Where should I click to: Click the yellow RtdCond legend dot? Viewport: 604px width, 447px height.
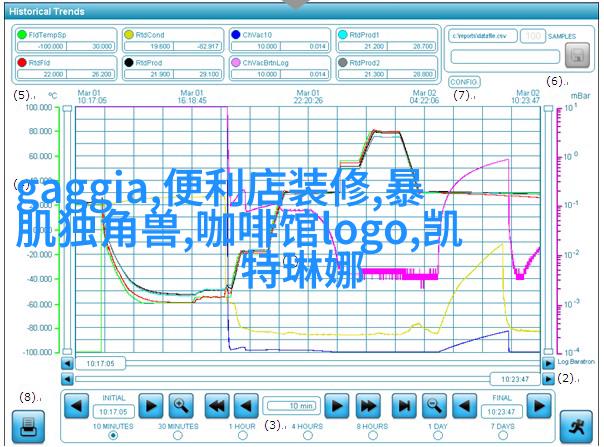pyautogui.click(x=129, y=34)
